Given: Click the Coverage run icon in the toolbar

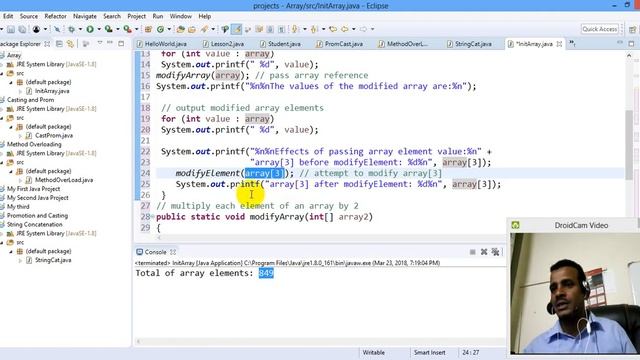Looking at the screenshot, I should (x=109, y=29).
